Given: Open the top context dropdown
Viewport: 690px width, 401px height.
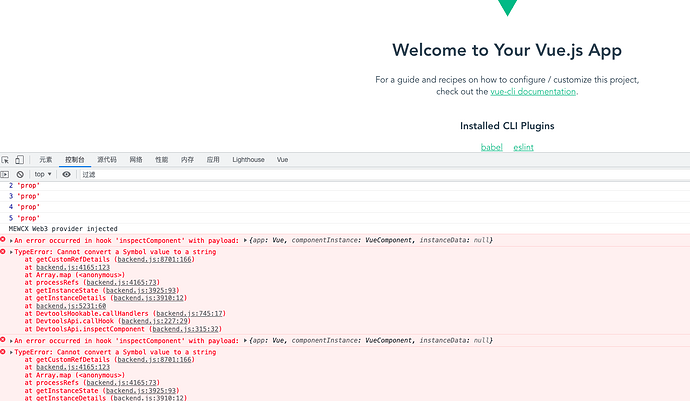Looking at the screenshot, I should 43,174.
